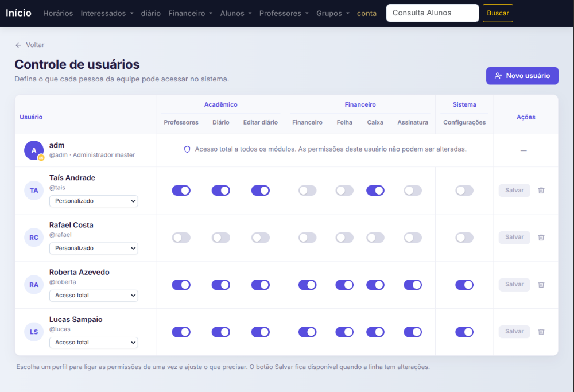Focus the Consulta Alunos search field
Screen dimensions: 574x392
(432, 13)
